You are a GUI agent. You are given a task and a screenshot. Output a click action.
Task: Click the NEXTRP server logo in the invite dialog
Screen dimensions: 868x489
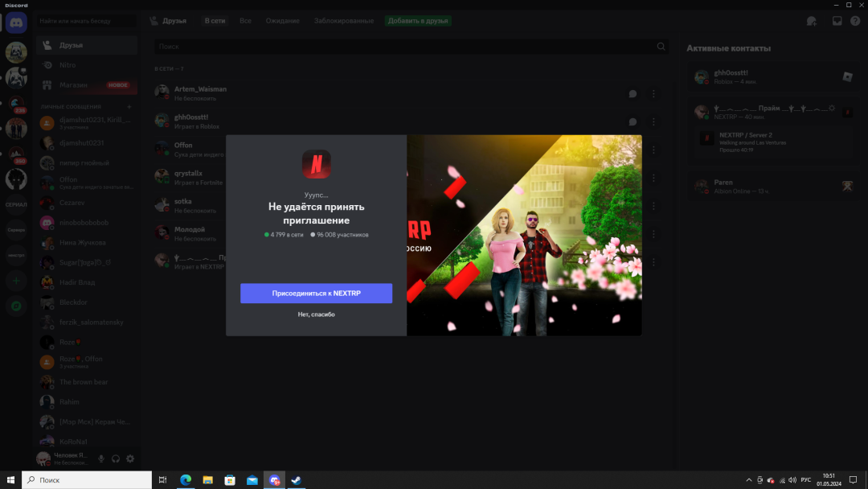point(316,164)
